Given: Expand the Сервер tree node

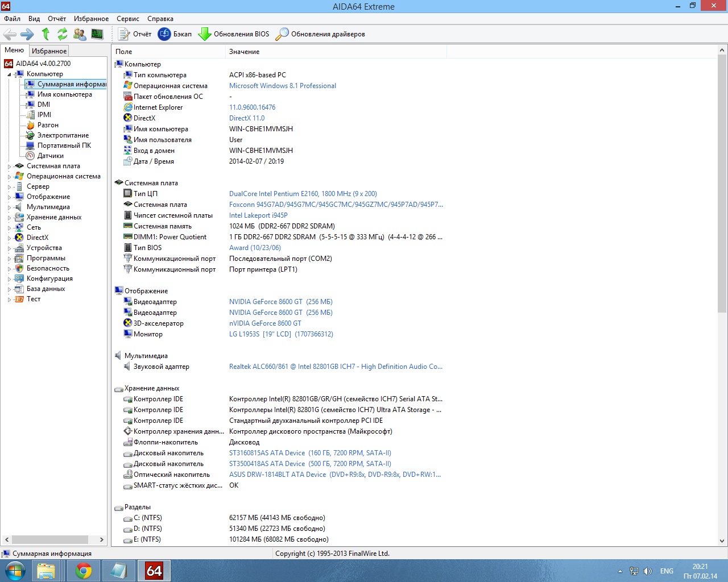Looking at the screenshot, I should (x=9, y=187).
